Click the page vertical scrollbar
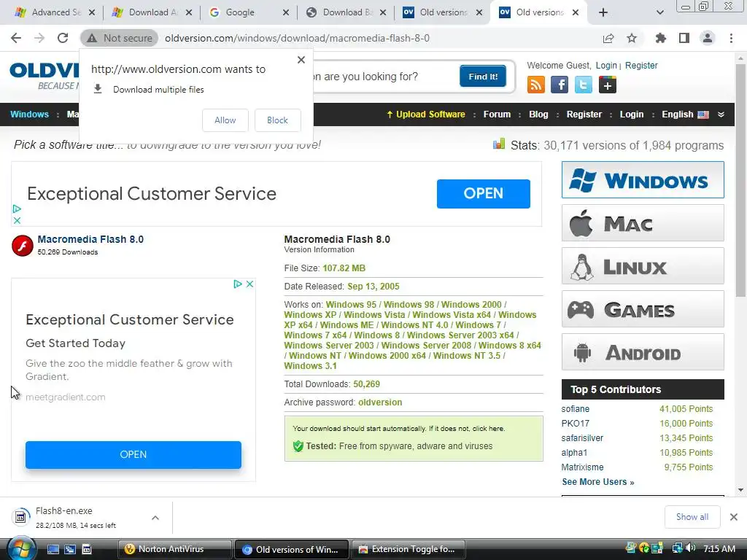Image resolution: width=747 pixels, height=560 pixels. click(x=740, y=181)
